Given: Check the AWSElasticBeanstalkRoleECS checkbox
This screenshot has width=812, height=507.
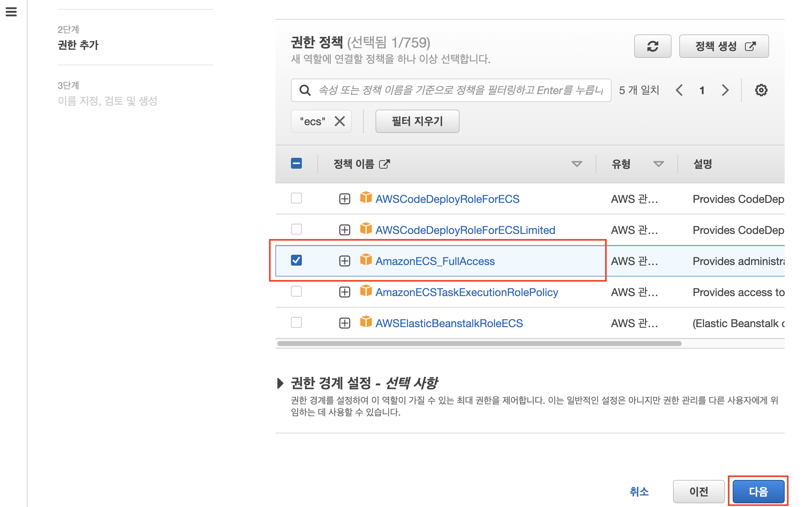Looking at the screenshot, I should tap(296, 322).
